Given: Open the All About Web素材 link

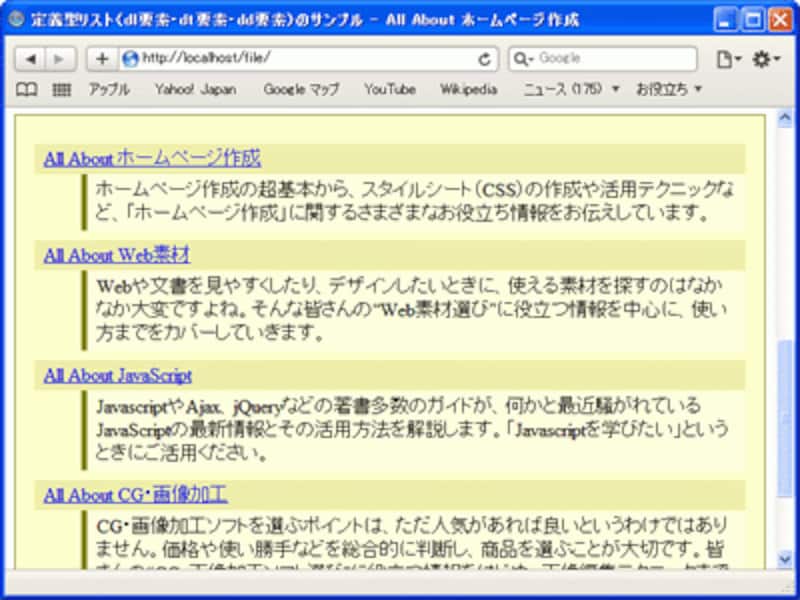Looking at the screenshot, I should (117, 255).
